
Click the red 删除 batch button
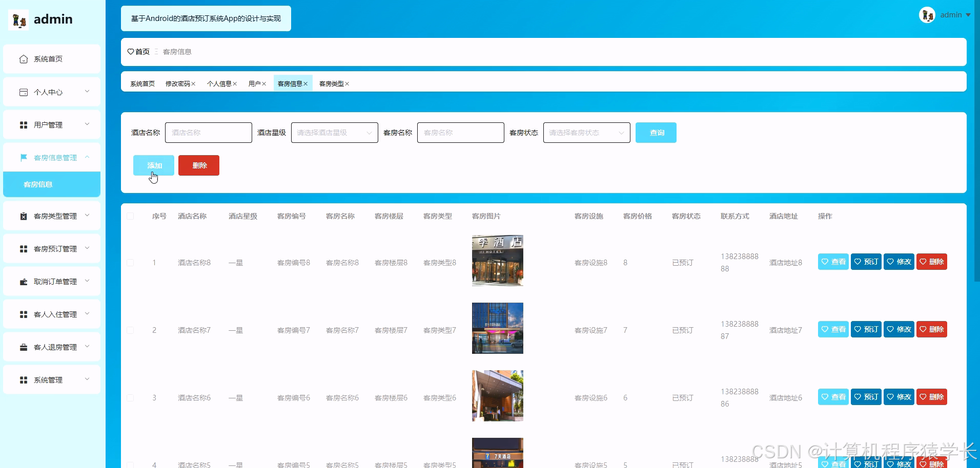pos(199,165)
